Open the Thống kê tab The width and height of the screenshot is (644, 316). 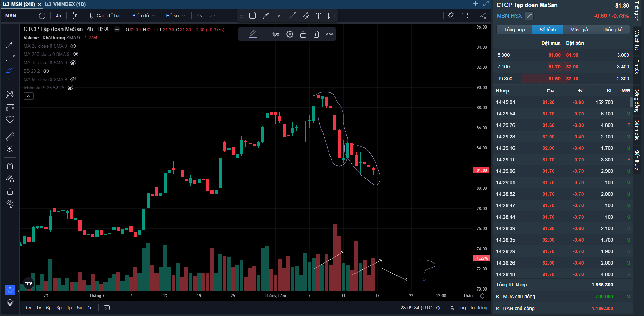(x=612, y=30)
